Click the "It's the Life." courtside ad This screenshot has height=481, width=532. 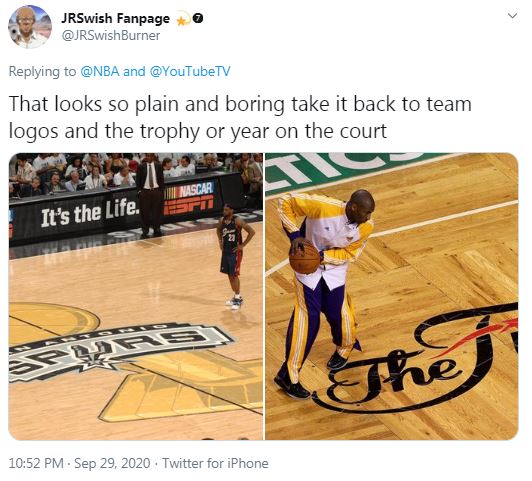[x=90, y=212]
